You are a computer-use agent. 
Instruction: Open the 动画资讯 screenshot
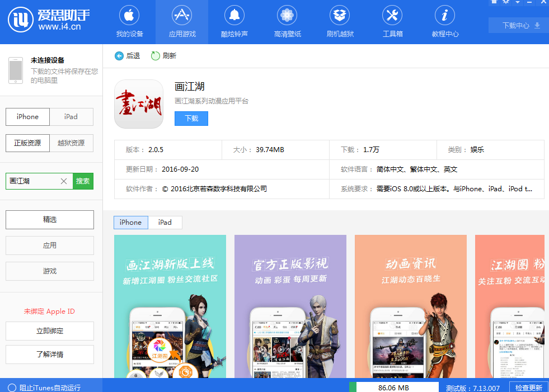click(411, 306)
